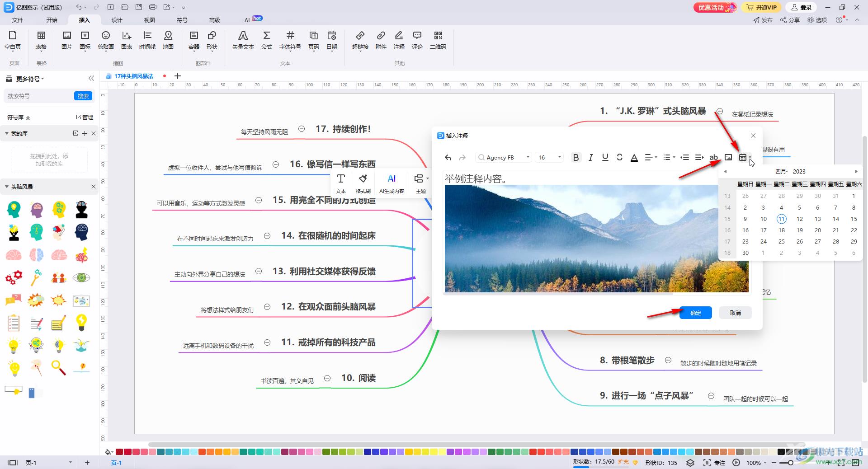868x469 pixels.
Task: Insert a hyperlink
Action: pyautogui.click(x=360, y=40)
